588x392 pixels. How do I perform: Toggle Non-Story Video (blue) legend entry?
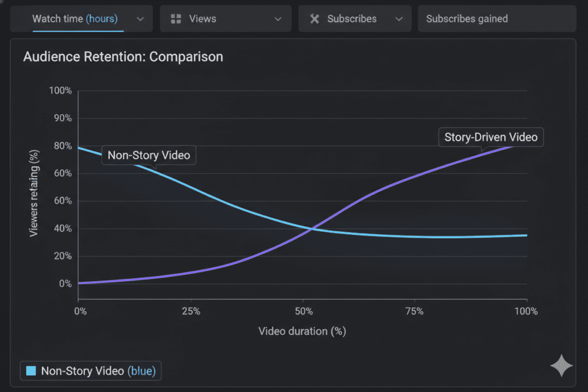91,371
